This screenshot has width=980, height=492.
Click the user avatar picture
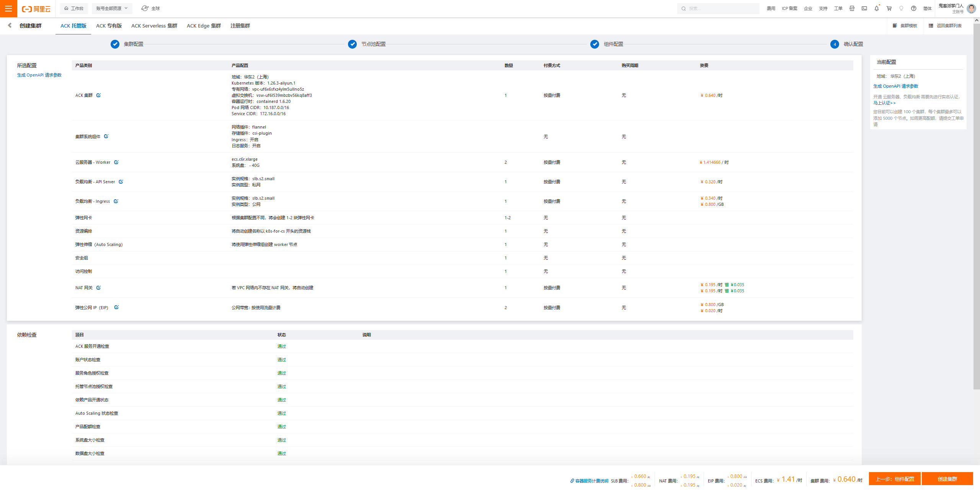coord(971,8)
